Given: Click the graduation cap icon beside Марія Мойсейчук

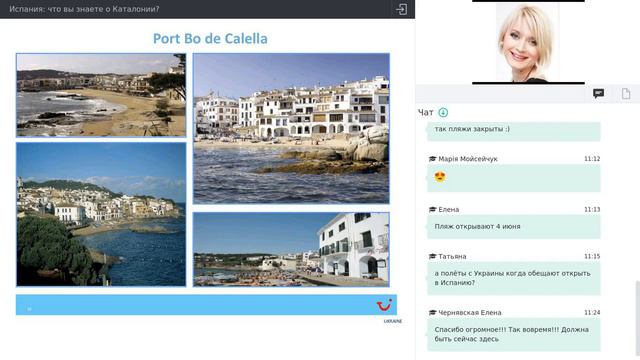Looking at the screenshot, I should coord(433,159).
